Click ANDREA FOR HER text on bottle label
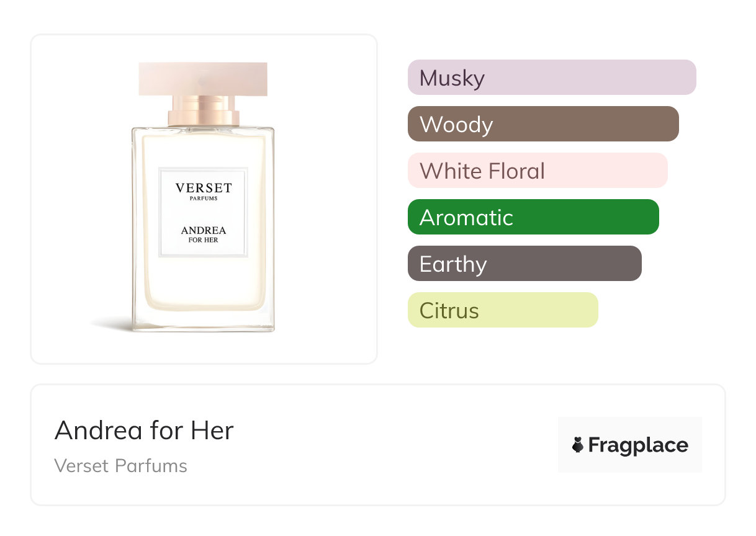The height and width of the screenshot is (536, 756). pyautogui.click(x=204, y=234)
